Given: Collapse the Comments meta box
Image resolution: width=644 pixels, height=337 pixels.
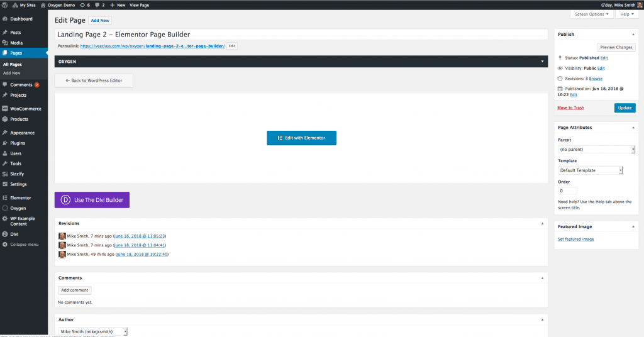Looking at the screenshot, I should click(542, 279).
